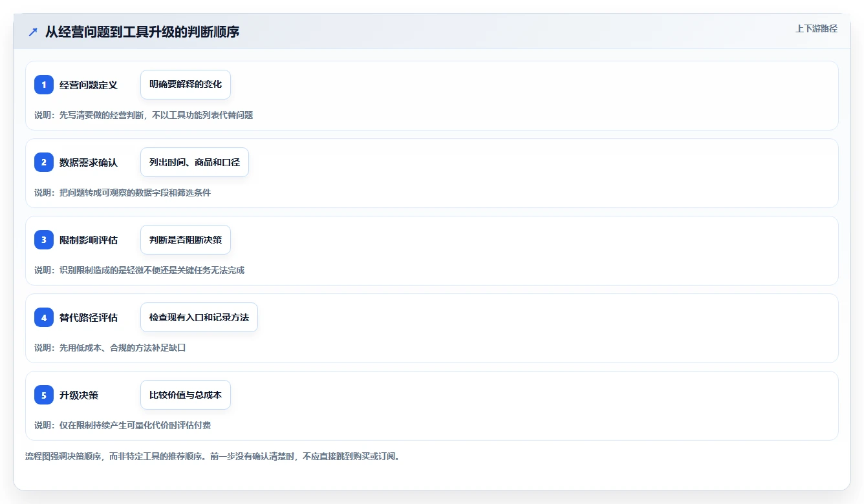Click the note 仅在限制持续产生可量化代价时评估付费
This screenshot has height=504, width=864.
point(135,425)
